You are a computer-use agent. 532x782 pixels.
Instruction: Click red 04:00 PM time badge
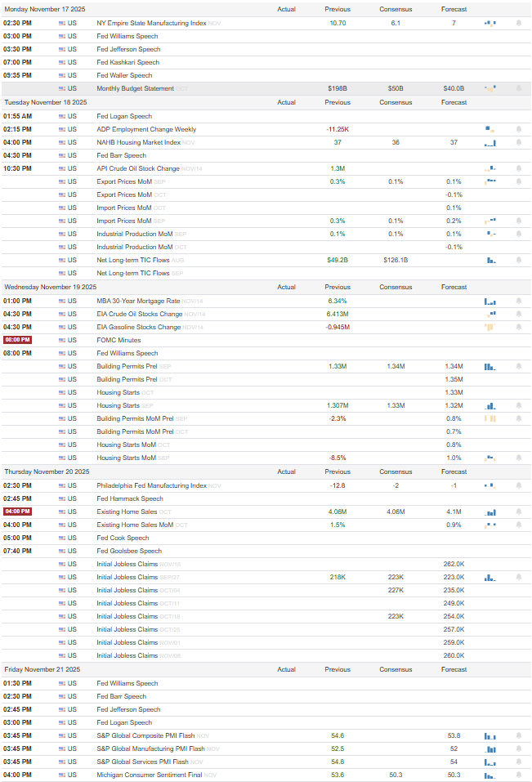pyautogui.click(x=17, y=512)
